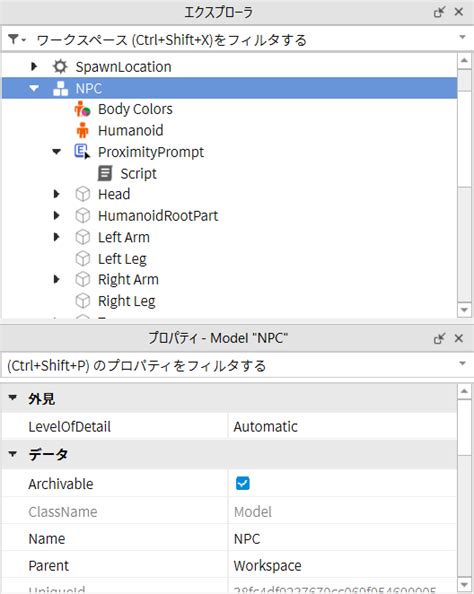Click the Humanoid orange figure icon
The image size is (474, 594).
pos(82,131)
